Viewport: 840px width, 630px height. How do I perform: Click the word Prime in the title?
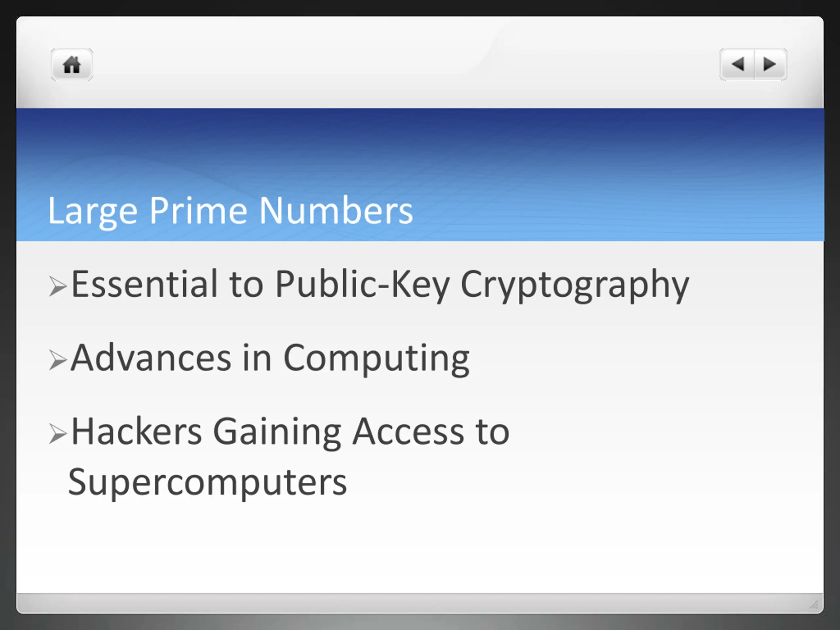tap(198, 210)
